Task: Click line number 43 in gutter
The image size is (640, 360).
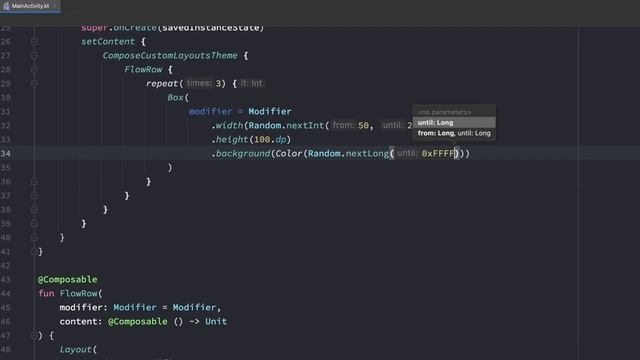Action: 6,280
